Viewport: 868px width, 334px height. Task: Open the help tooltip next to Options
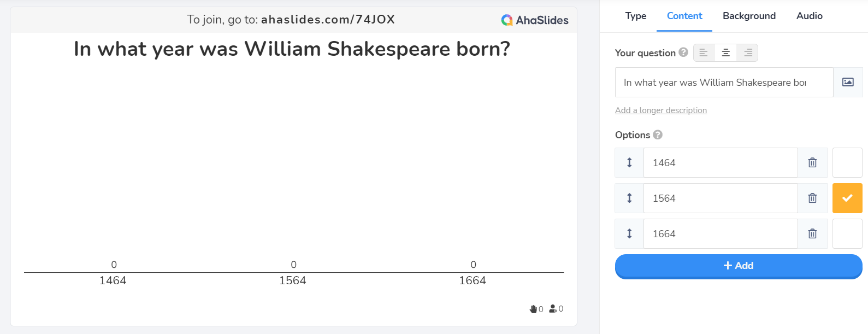(658, 134)
